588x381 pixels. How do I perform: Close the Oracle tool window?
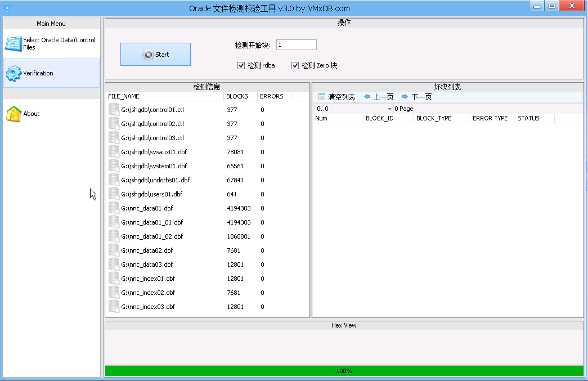click(x=572, y=6)
